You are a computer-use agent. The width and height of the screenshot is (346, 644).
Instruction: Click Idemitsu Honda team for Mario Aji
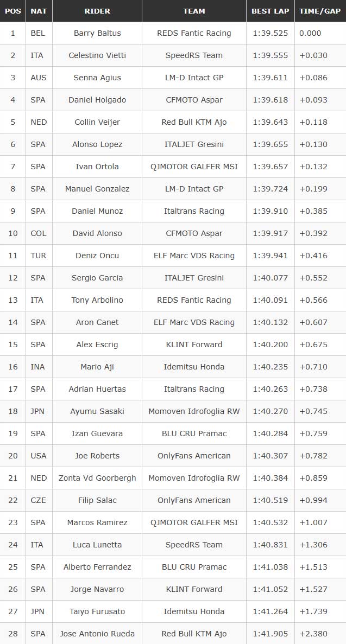[194, 367]
